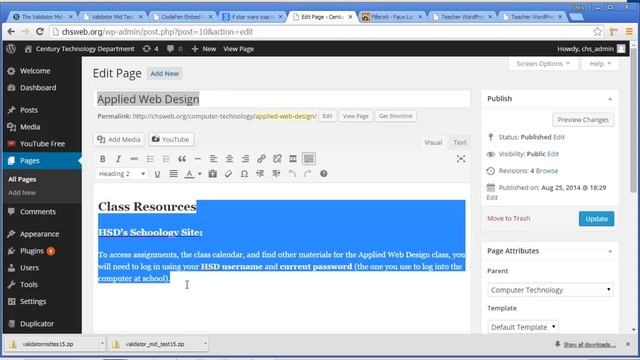Click Move to Trash link
This screenshot has width=640, height=360.
(x=509, y=218)
